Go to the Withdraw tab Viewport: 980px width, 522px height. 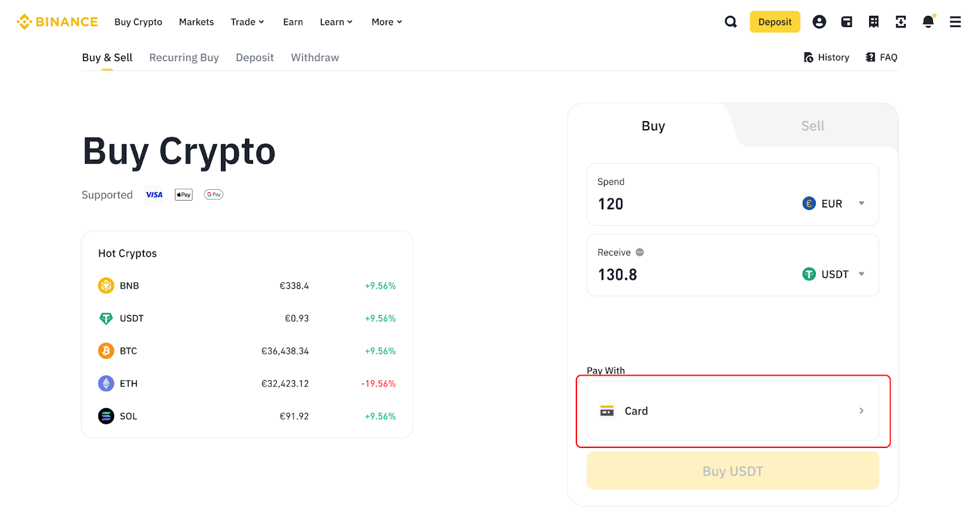(315, 58)
